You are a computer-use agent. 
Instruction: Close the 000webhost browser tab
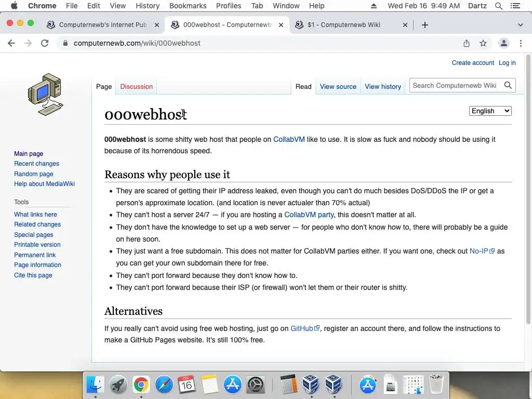(281, 25)
